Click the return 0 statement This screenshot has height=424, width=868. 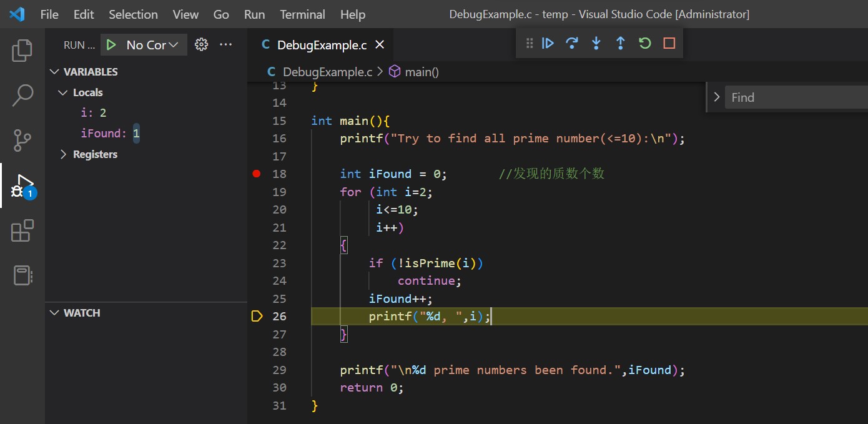click(x=372, y=388)
